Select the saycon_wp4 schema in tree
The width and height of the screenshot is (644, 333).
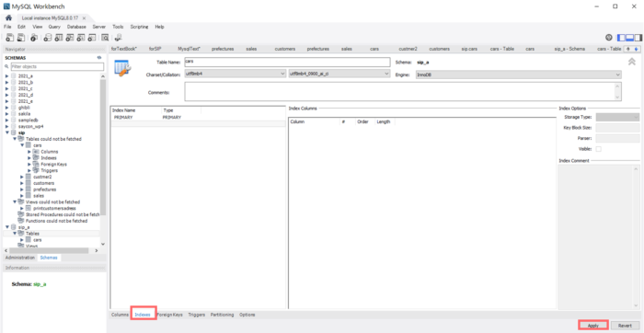(x=30, y=126)
